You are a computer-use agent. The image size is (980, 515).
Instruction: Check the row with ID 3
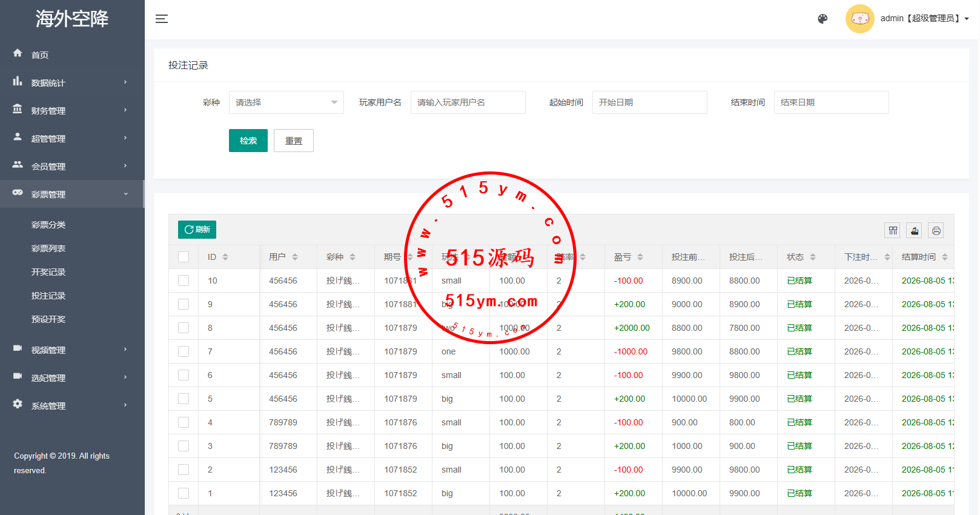click(x=184, y=446)
